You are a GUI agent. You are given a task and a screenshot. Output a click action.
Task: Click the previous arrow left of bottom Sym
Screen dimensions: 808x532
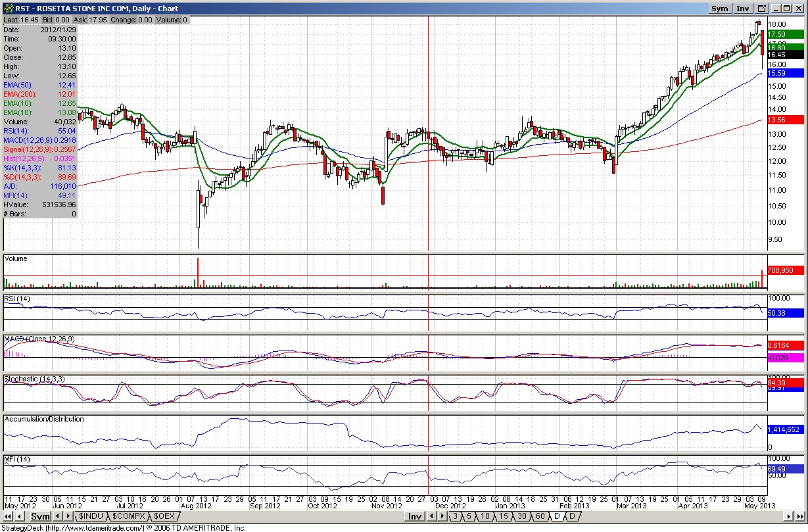[19, 517]
